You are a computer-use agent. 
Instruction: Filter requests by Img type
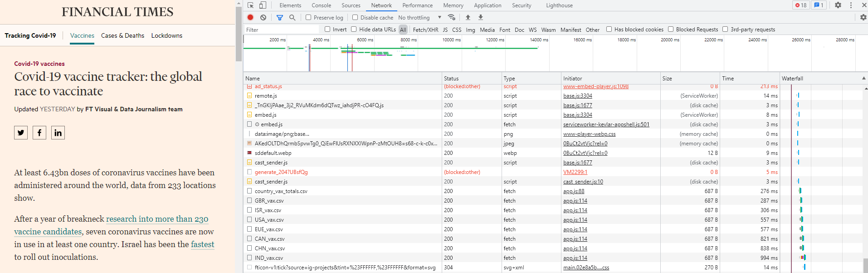(x=470, y=30)
